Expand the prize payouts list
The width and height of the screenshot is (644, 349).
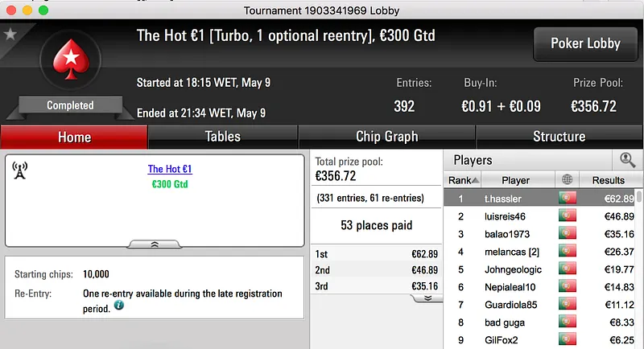(427, 298)
